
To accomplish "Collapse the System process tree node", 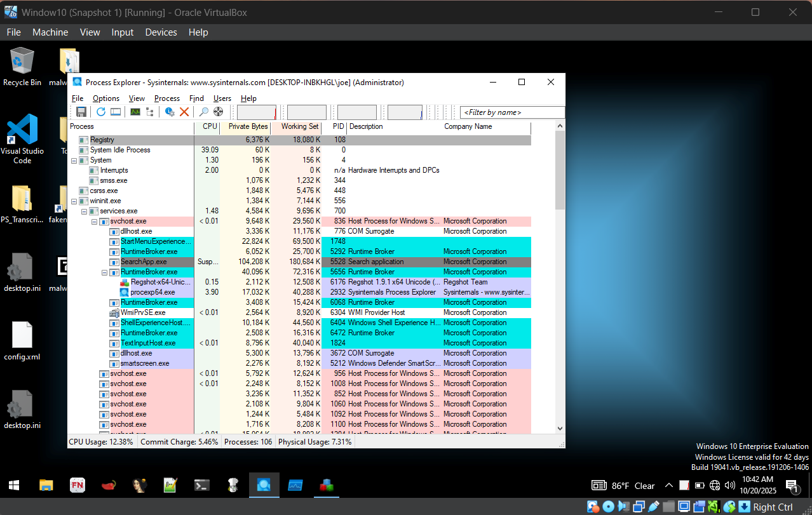I will click(74, 160).
